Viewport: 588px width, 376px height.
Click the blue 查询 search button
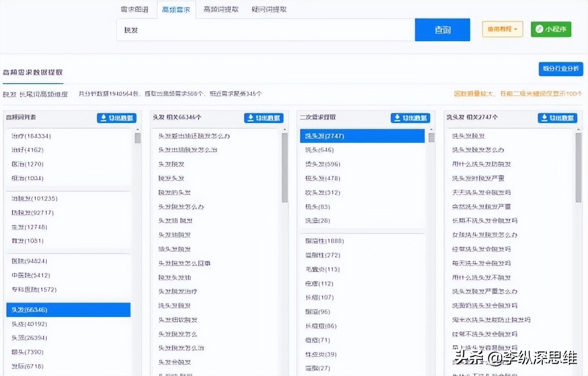(442, 29)
